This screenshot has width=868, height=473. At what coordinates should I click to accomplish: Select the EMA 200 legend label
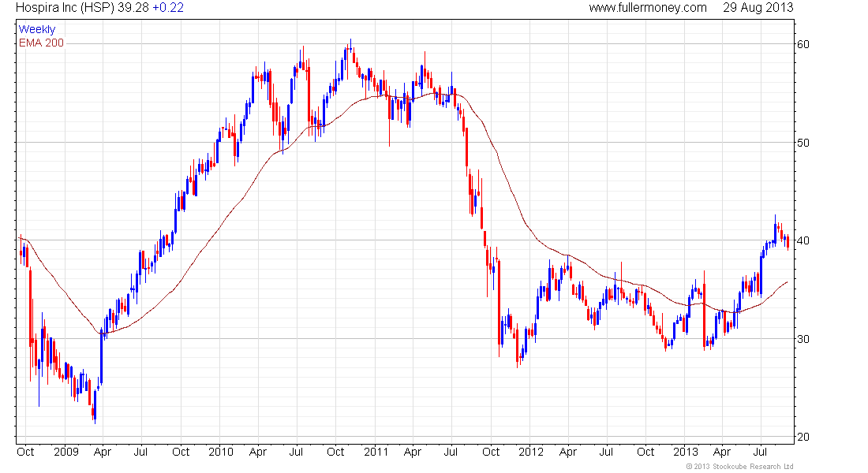click(41, 43)
